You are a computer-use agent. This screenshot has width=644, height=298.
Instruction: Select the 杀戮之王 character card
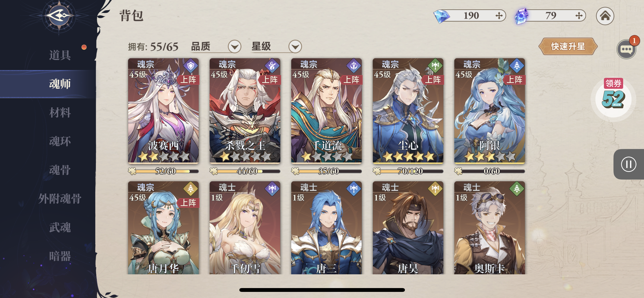click(245, 111)
